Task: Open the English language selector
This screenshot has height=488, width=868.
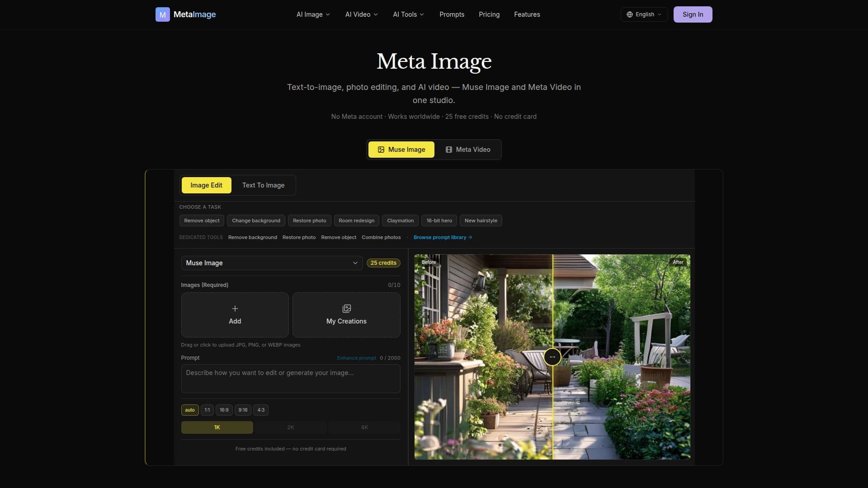Action: pyautogui.click(x=644, y=14)
